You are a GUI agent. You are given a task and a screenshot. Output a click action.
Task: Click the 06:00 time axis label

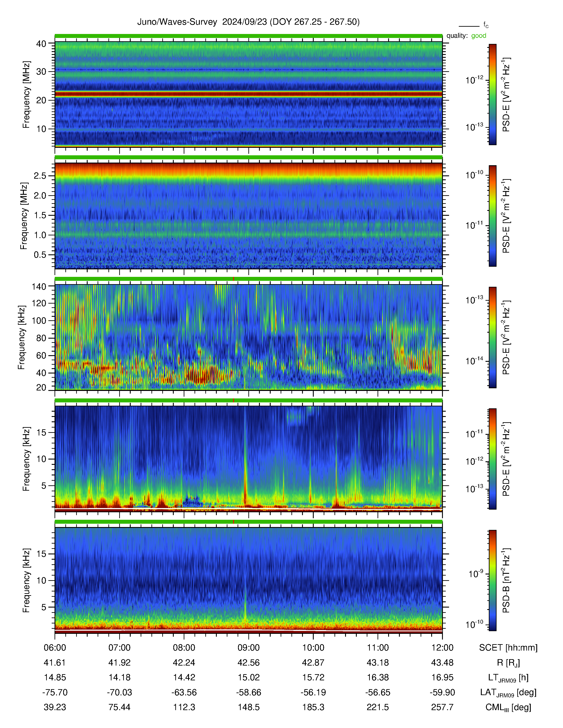point(55,648)
